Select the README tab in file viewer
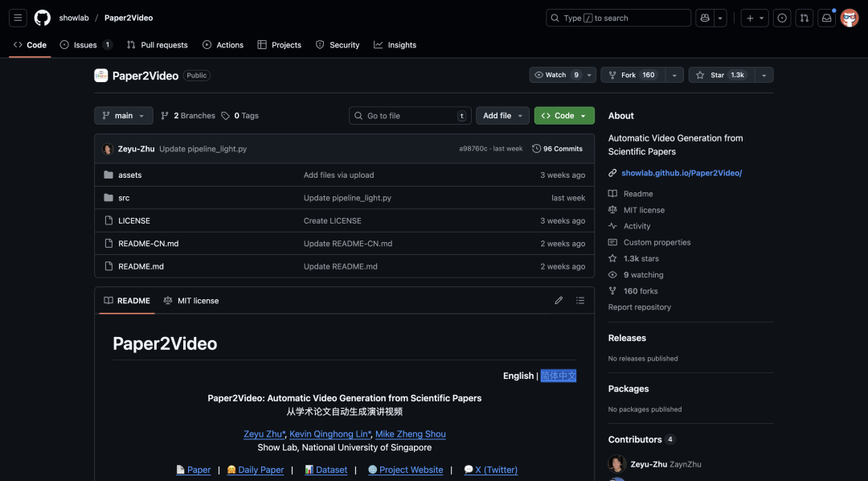 point(127,300)
